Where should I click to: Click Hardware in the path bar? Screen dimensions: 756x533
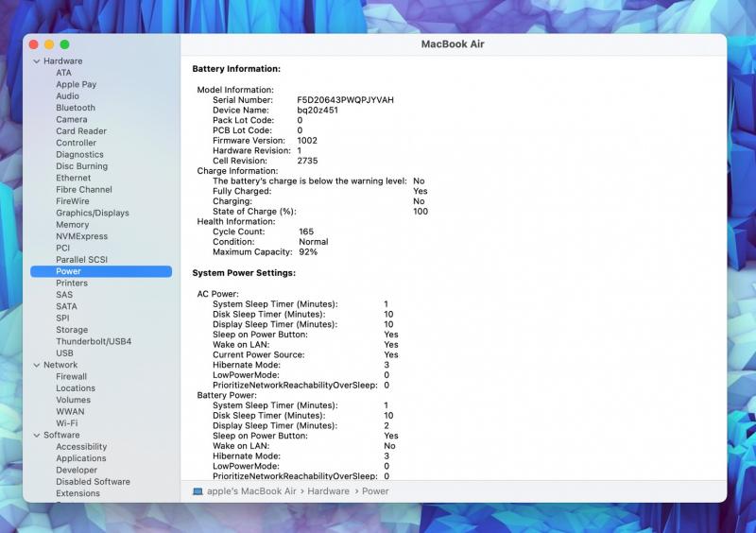click(x=328, y=491)
